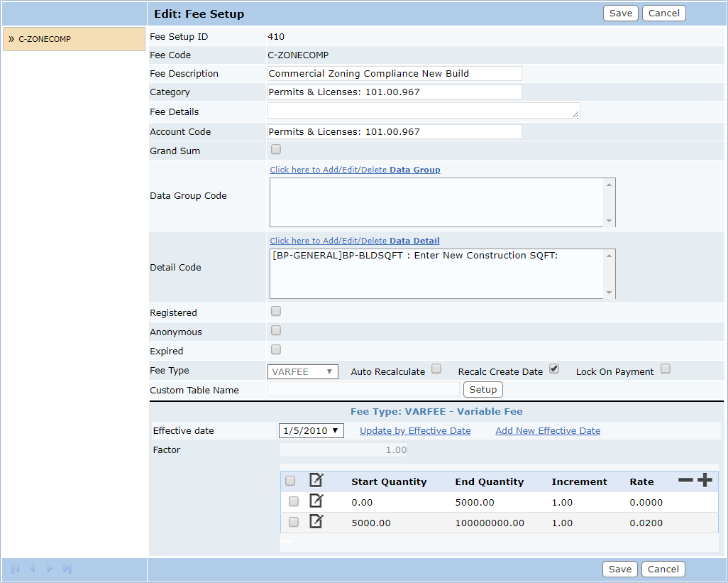The height and width of the screenshot is (583, 728).
Task: Go to first record navigation arrow
Action: tap(15, 569)
